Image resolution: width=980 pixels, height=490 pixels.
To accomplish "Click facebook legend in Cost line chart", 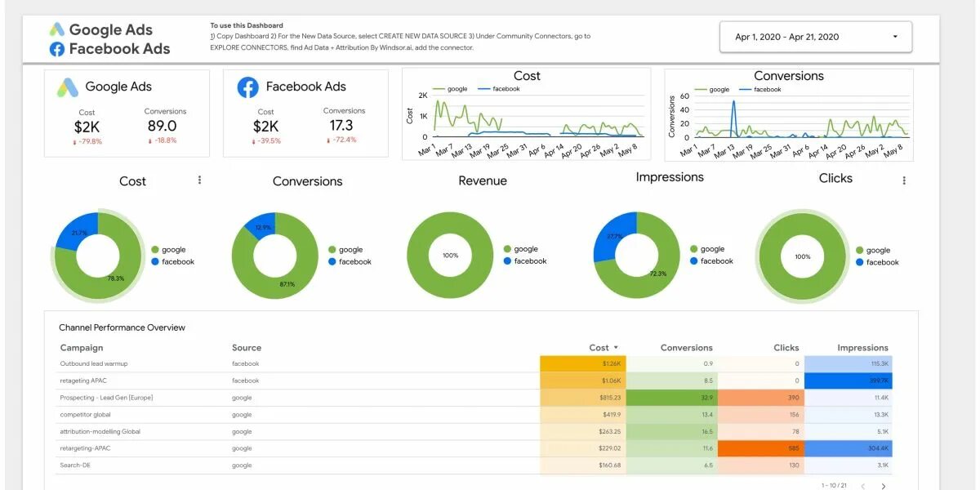I will coord(499,89).
